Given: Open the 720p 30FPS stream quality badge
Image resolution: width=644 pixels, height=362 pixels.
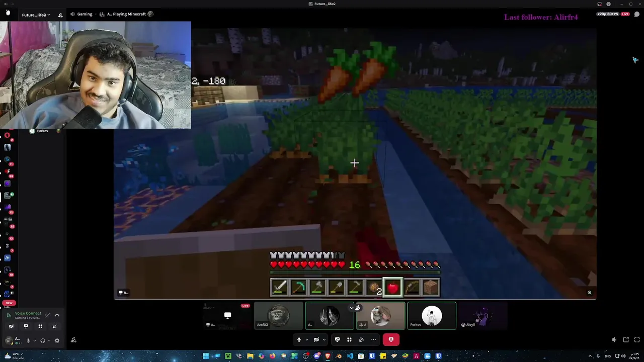Looking at the screenshot, I should (x=608, y=14).
